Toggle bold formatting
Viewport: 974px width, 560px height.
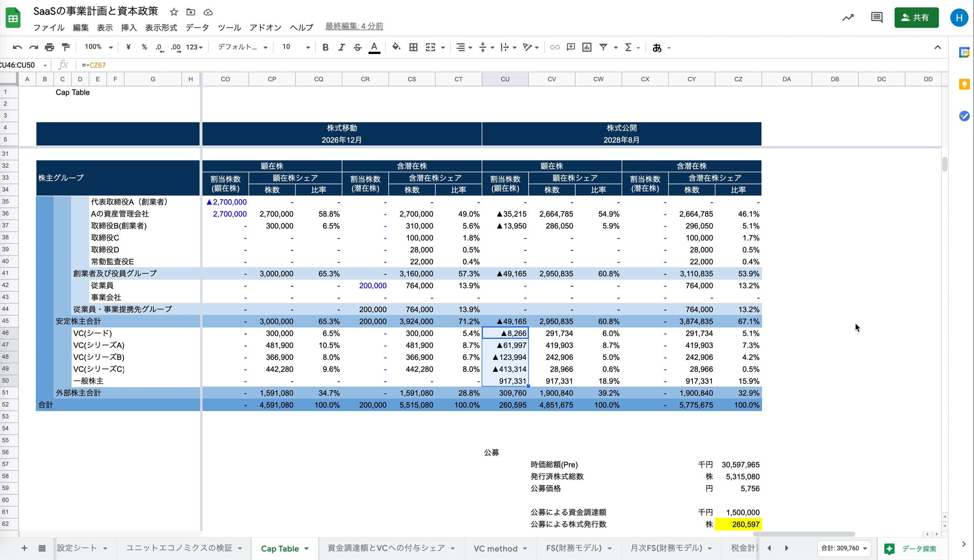point(325,47)
